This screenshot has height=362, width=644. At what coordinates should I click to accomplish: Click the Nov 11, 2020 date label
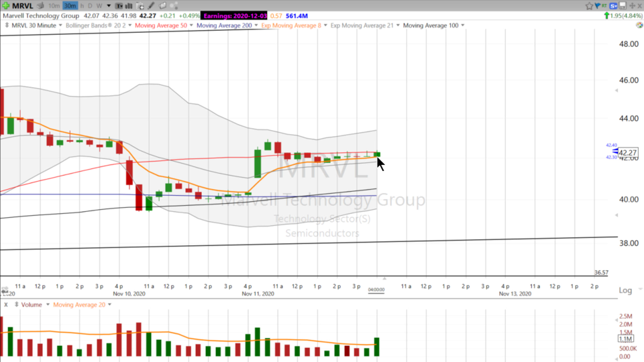(258, 294)
